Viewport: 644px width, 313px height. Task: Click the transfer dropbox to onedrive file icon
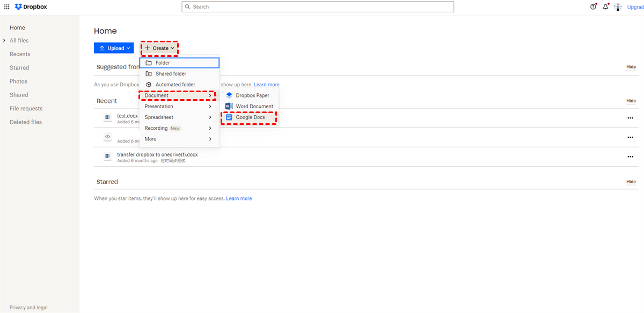[x=107, y=156]
